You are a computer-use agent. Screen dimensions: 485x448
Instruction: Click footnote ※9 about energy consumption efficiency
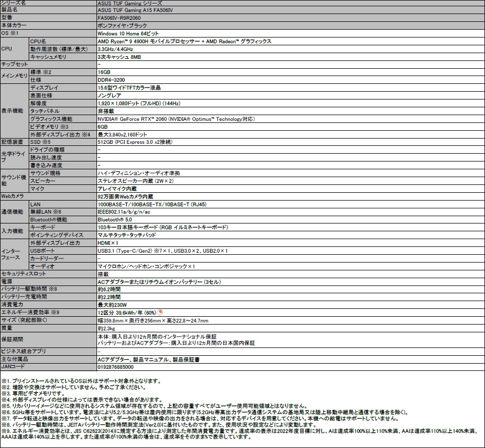pos(238,434)
